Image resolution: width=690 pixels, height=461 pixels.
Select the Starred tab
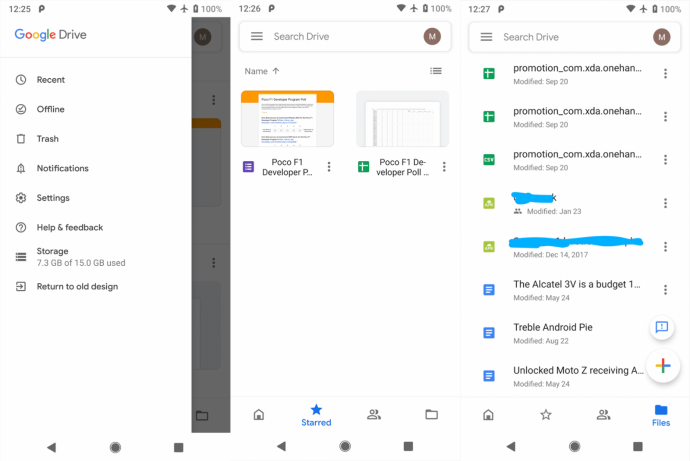(x=316, y=415)
